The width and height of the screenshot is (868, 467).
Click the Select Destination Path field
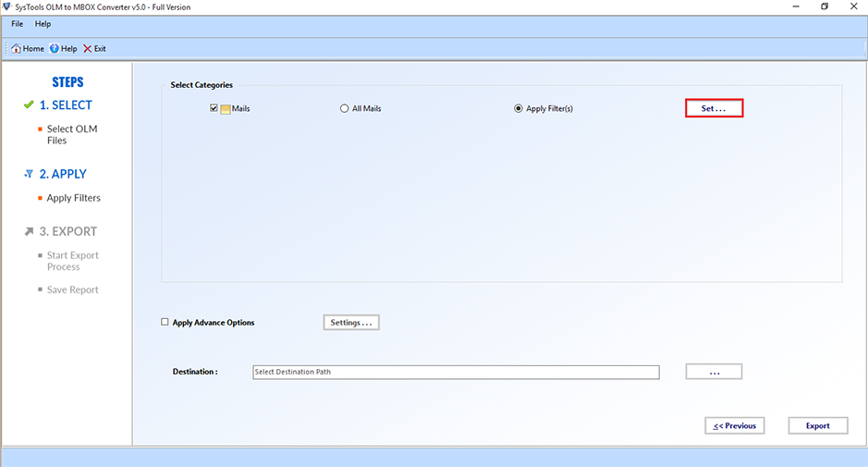[456, 372]
